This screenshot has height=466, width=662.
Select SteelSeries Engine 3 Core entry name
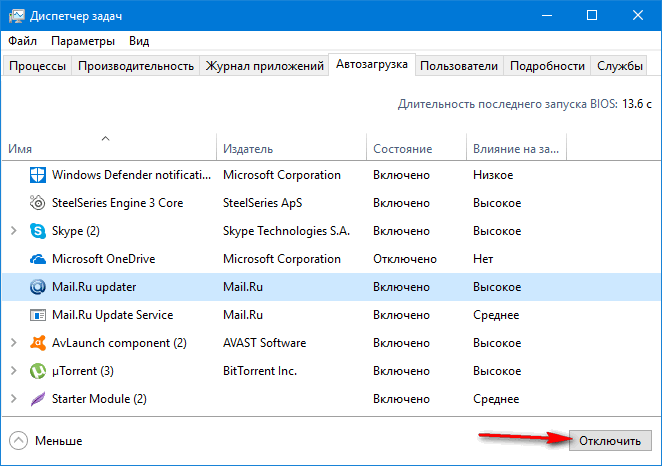click(117, 203)
